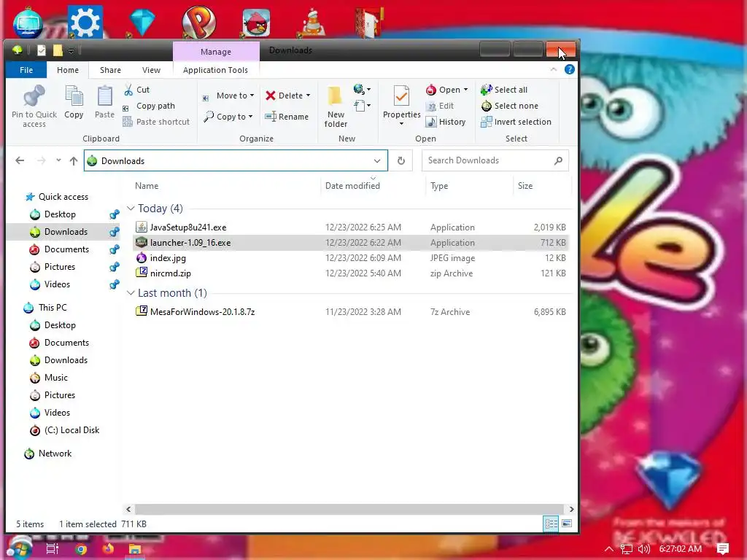Click the Refresh button beside address bar
Image resolution: width=747 pixels, height=560 pixels.
click(x=401, y=161)
